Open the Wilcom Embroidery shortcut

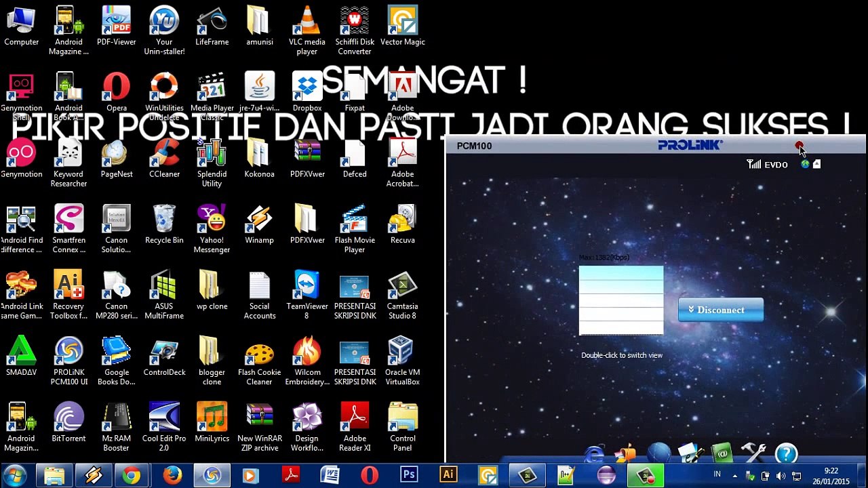pyautogui.click(x=307, y=362)
